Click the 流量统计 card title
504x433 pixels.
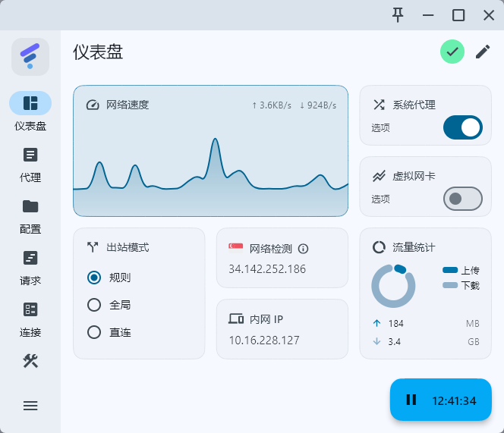414,247
